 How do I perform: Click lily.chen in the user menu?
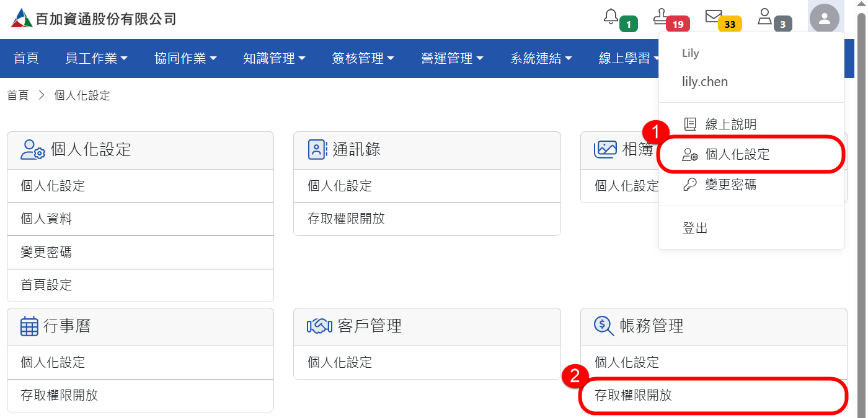tap(705, 82)
